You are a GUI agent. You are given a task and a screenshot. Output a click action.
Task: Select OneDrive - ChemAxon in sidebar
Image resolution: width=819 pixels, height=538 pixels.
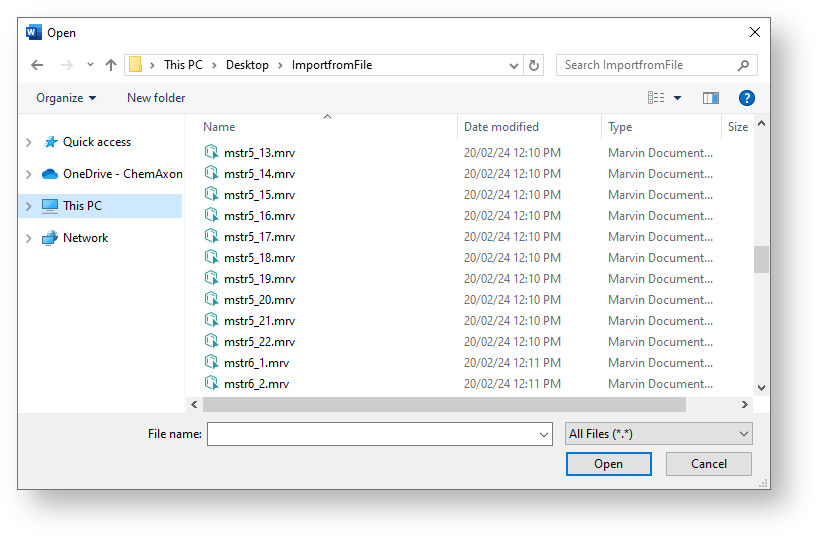tap(122, 174)
